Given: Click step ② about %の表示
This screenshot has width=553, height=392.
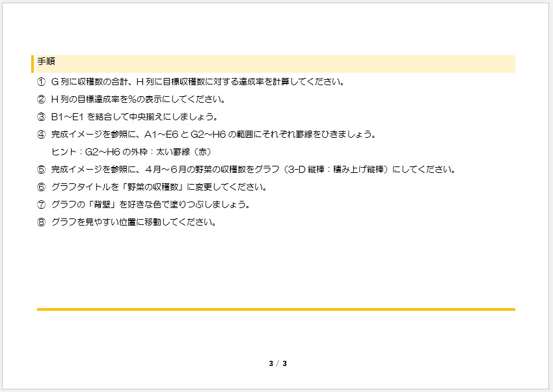Looking at the screenshot, I should [x=131, y=99].
